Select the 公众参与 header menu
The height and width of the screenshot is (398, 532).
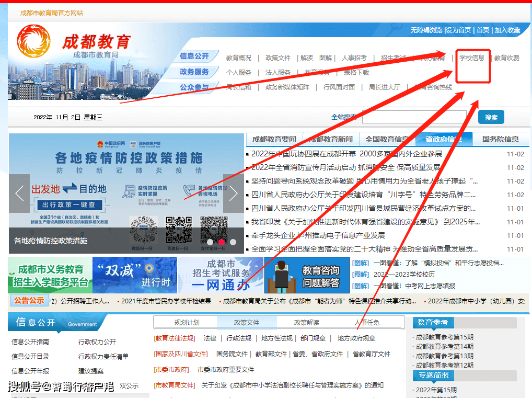click(x=194, y=87)
